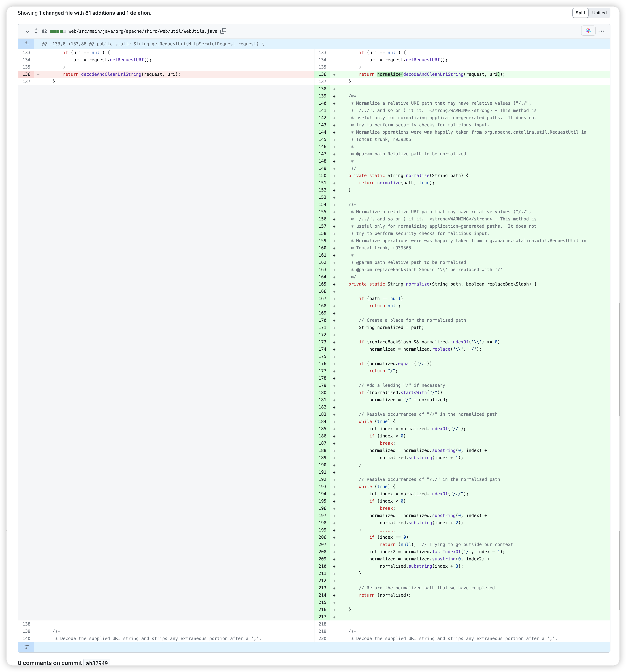Click the diffstat colored blocks indicator
The width and height of the screenshot is (626, 672).
(58, 31)
